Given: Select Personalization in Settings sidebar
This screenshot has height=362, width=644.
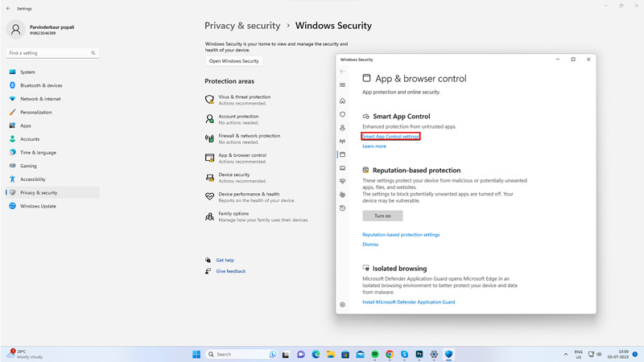Looking at the screenshot, I should (52, 112).
